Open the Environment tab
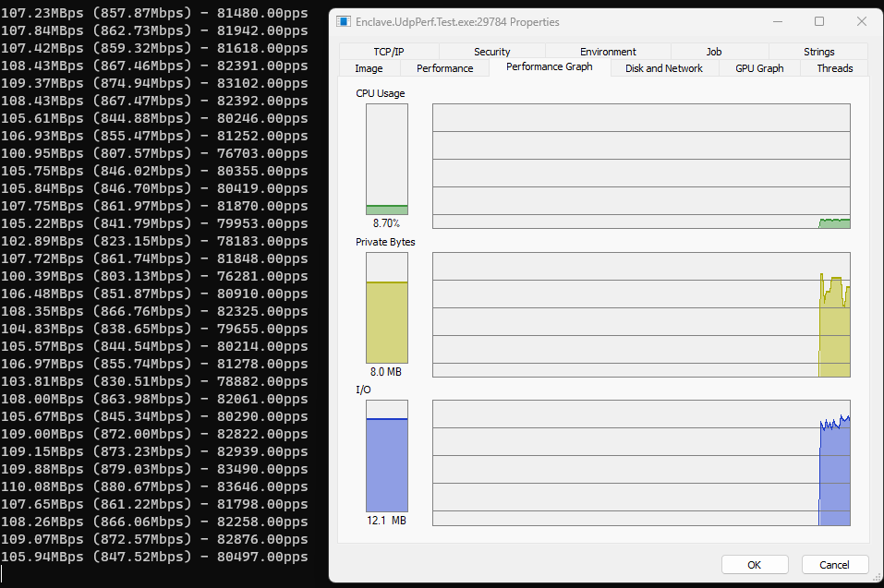The width and height of the screenshot is (884, 588). (608, 52)
